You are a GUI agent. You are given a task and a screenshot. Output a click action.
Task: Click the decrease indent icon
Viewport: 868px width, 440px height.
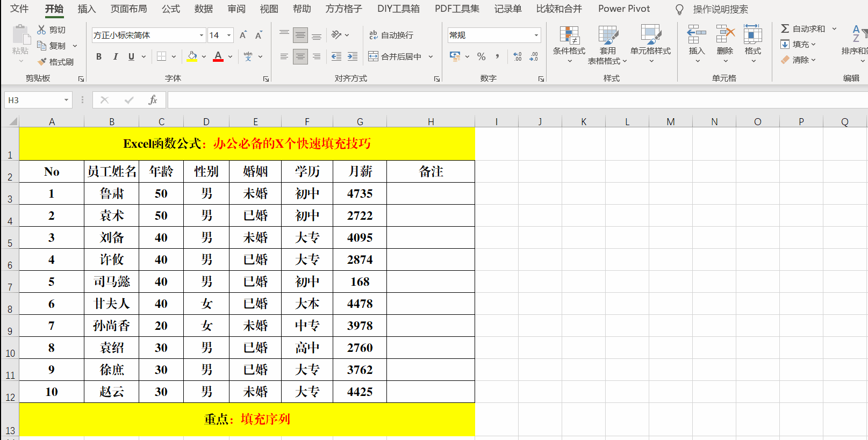pyautogui.click(x=336, y=56)
